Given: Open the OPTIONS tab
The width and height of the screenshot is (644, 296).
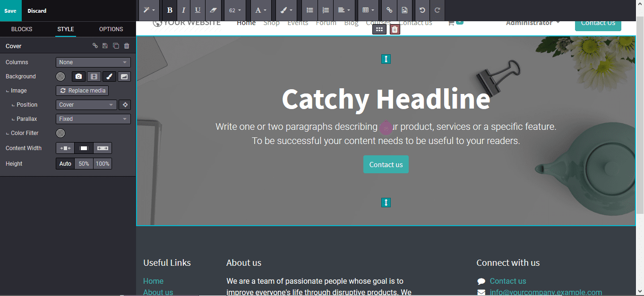Looking at the screenshot, I should coord(111,29).
